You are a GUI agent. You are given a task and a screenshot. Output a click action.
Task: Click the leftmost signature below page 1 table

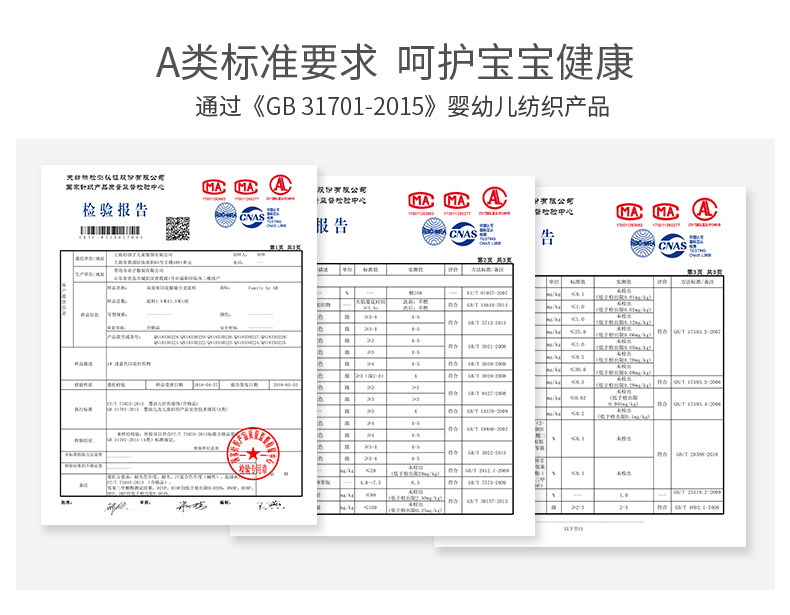coord(117,505)
